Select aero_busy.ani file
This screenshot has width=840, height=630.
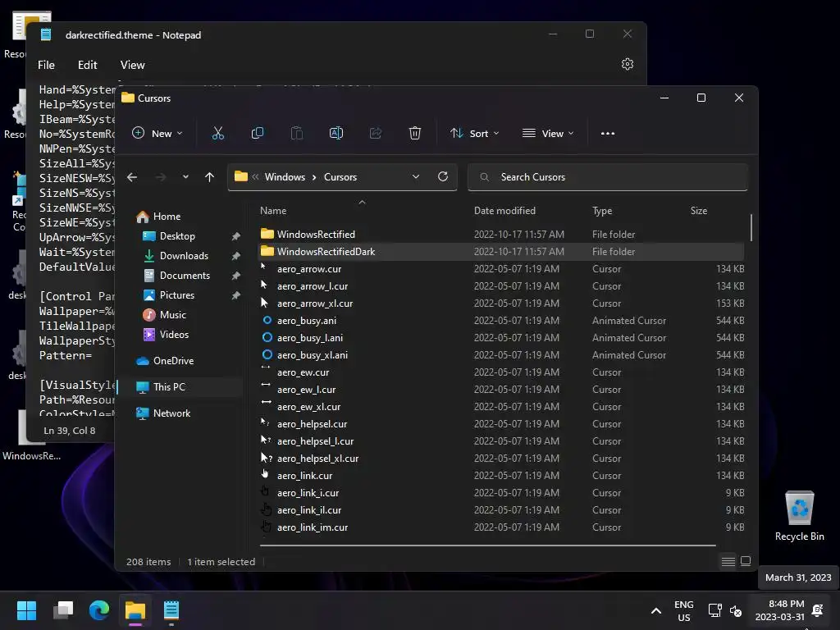coord(501,321)
